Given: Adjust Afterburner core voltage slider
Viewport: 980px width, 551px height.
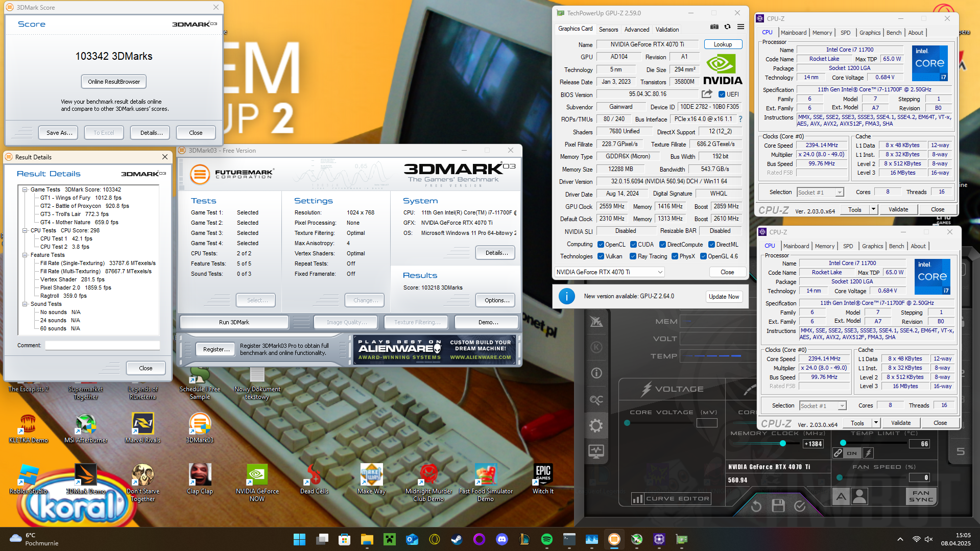Looking at the screenshot, I should tap(627, 423).
